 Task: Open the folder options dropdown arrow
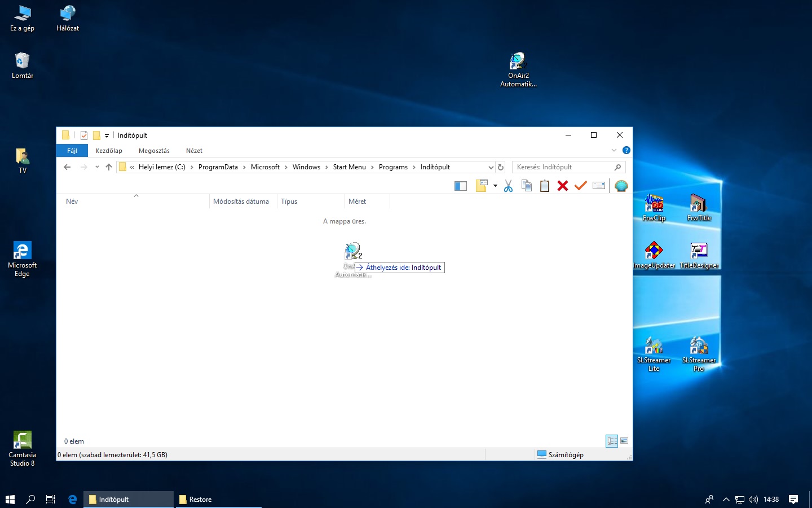pos(495,186)
